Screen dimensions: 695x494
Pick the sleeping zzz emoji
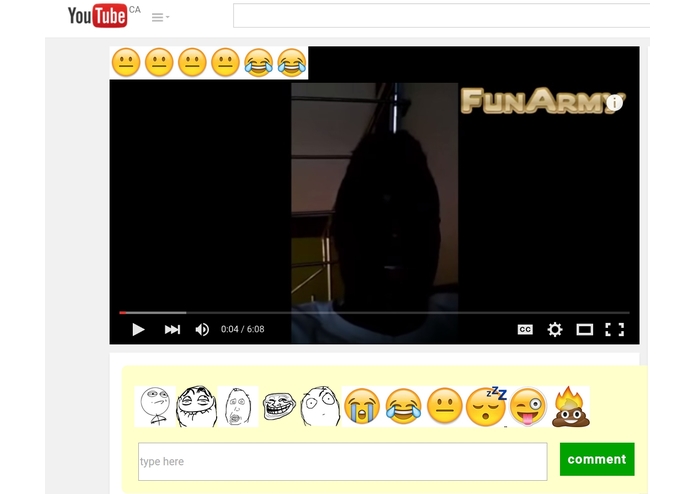[486, 406]
